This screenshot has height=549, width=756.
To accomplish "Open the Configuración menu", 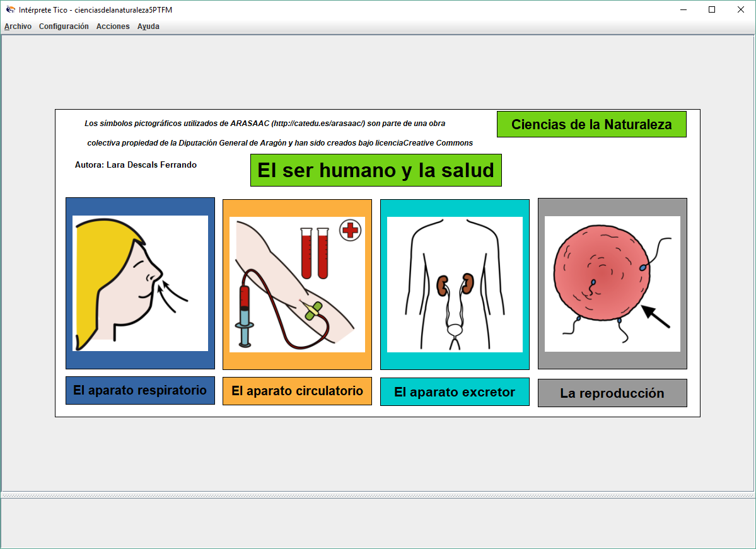I will [64, 26].
